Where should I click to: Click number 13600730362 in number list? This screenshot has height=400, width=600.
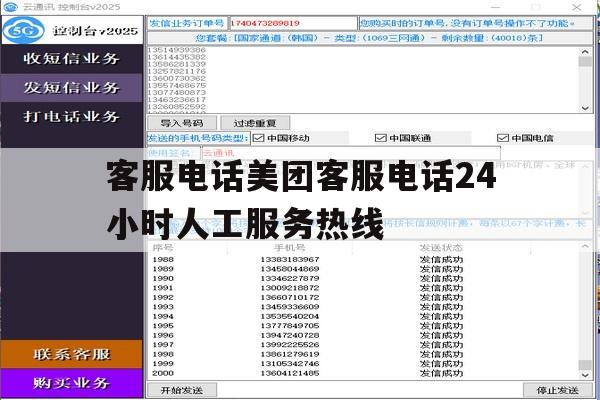177,78
